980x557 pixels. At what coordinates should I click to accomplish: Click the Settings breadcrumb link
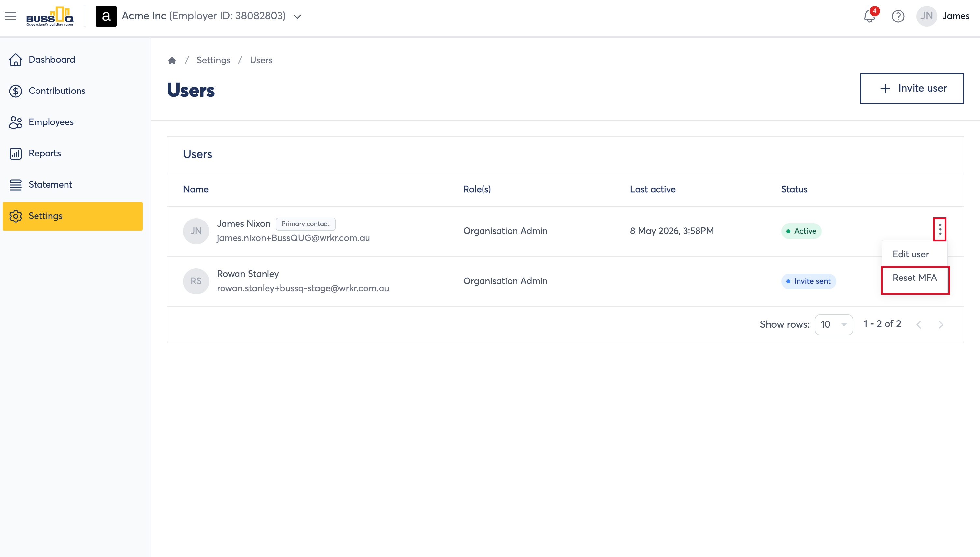click(213, 61)
